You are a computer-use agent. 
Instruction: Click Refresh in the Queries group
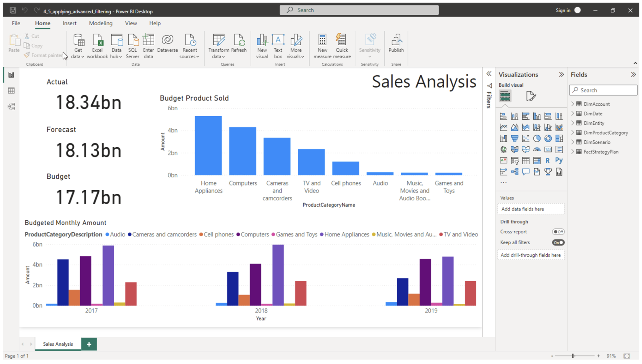(239, 43)
